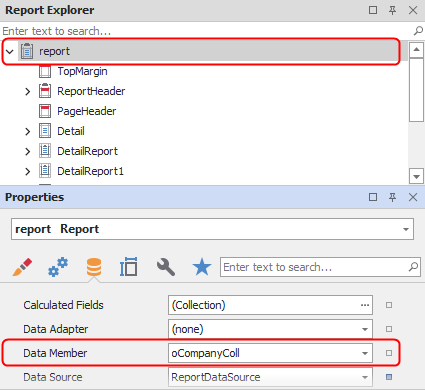Close the Properties panel
Screen dimensions: 425x390
coord(413,197)
